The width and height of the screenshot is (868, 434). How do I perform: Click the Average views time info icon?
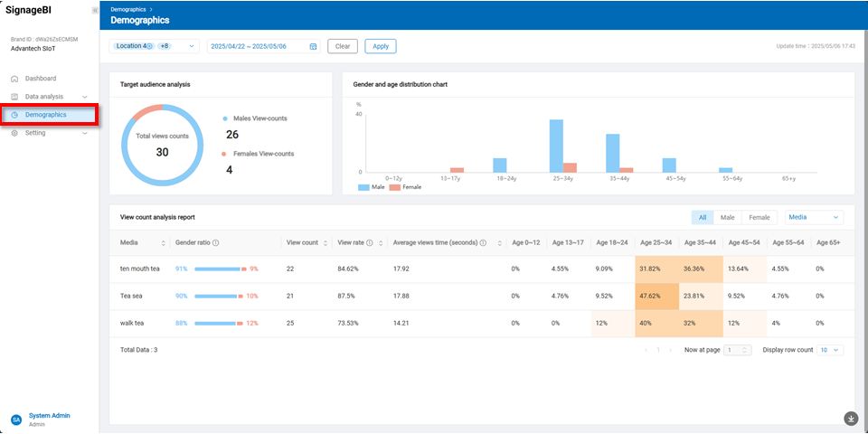(484, 242)
